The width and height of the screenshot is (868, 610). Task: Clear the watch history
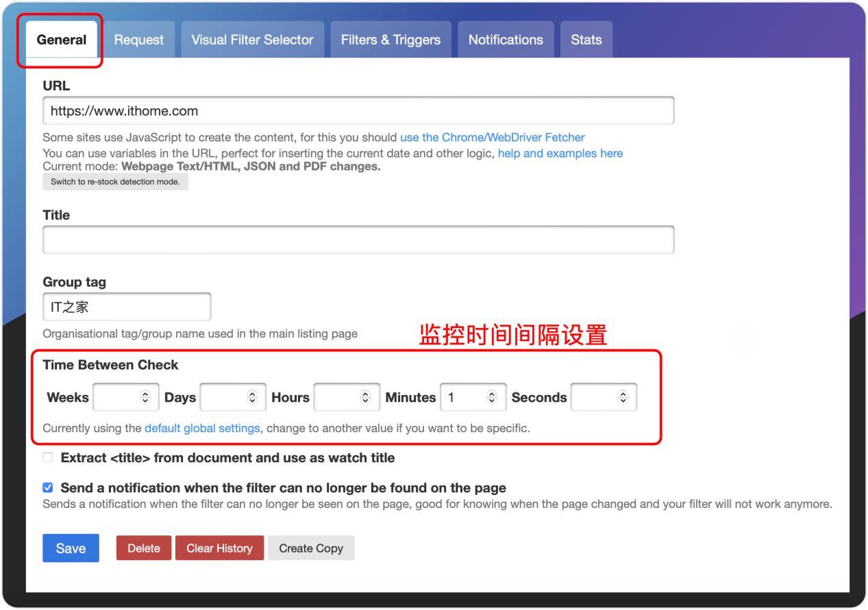click(219, 548)
